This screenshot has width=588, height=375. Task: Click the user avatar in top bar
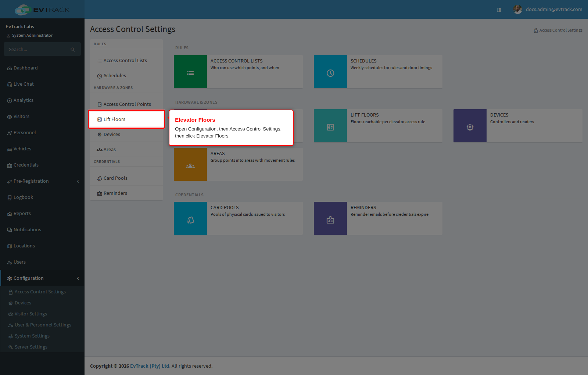click(x=518, y=10)
